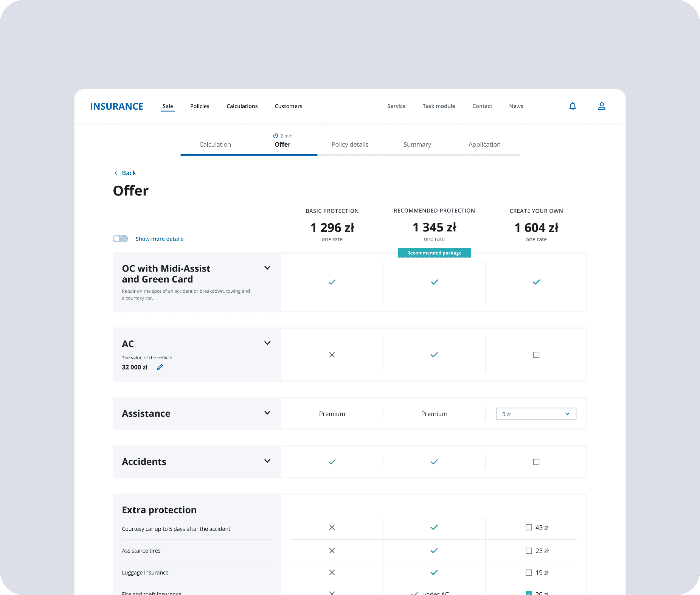Open user profile icon
The image size is (700, 595).
602,106
